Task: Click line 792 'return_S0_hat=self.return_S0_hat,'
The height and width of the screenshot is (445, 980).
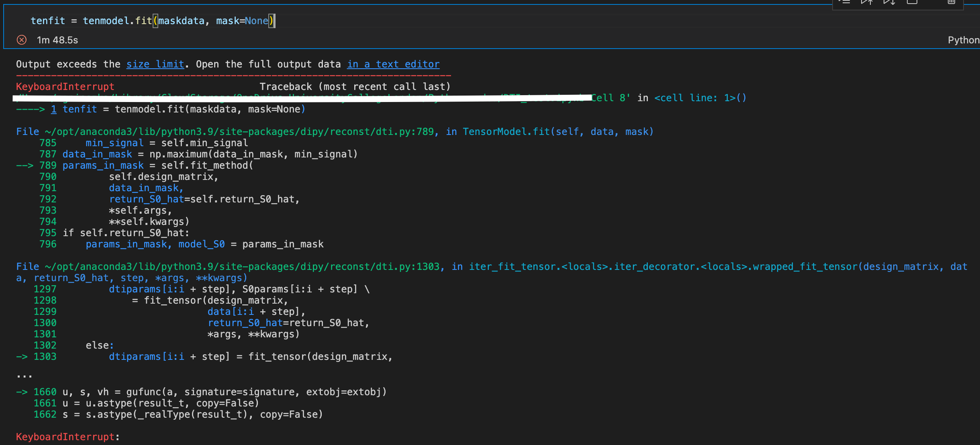Action: click(204, 199)
